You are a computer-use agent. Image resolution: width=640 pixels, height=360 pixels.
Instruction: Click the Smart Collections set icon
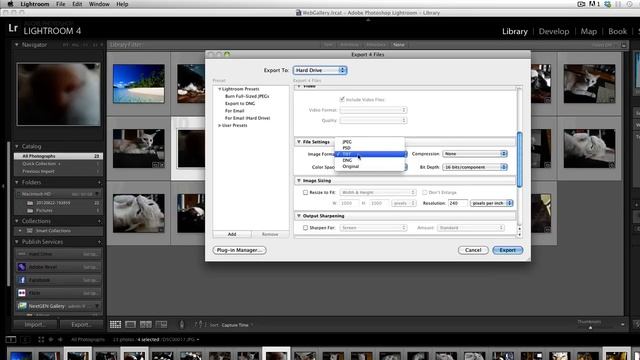coord(29,231)
